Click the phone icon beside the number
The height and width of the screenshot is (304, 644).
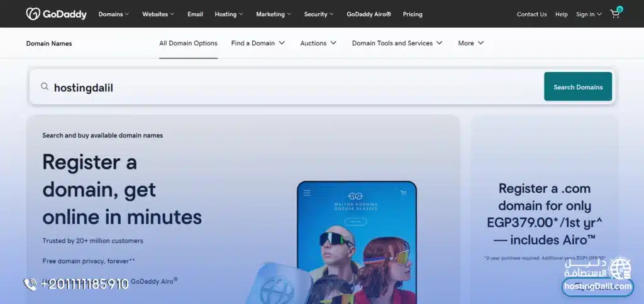point(30,285)
